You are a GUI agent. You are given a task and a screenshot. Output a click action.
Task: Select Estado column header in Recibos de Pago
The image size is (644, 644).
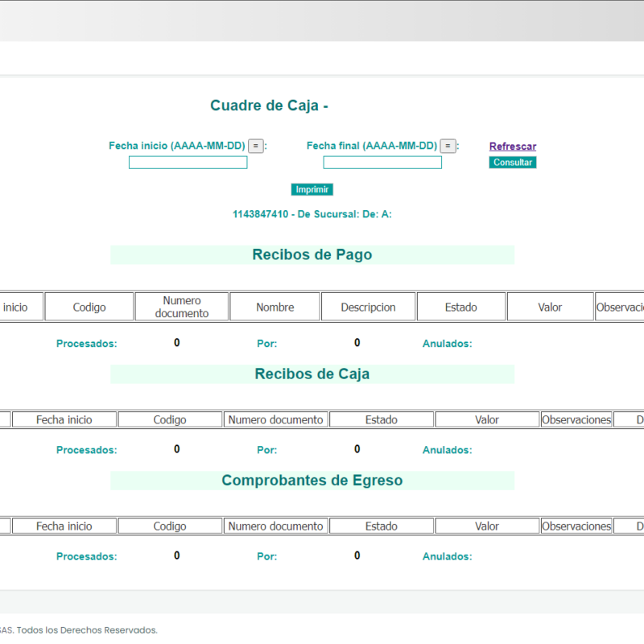(460, 307)
